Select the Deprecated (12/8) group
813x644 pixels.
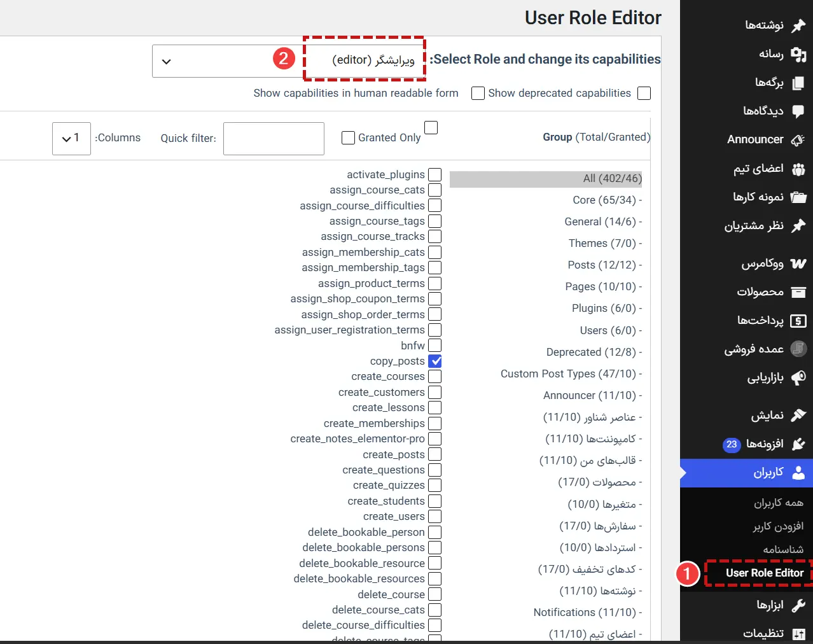pos(594,352)
